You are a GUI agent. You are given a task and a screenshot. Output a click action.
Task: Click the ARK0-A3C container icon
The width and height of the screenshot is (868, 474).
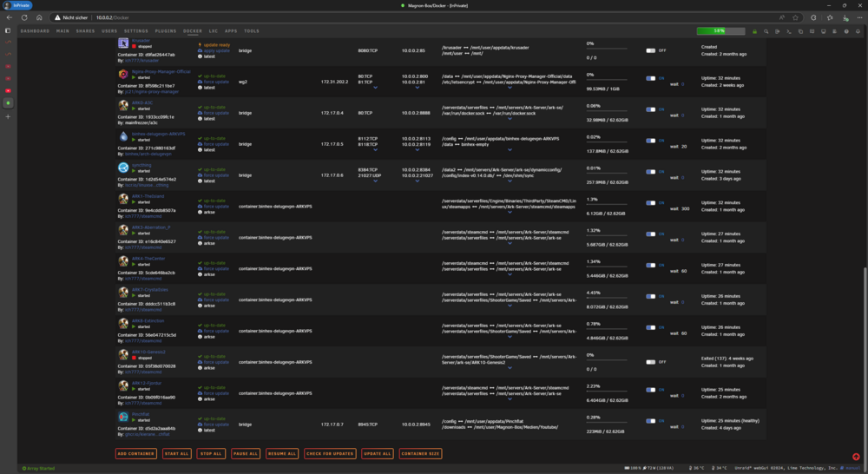[123, 105]
